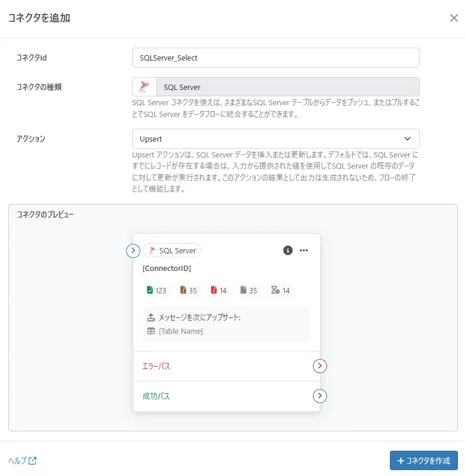Click the upload icon beside the upsert message
This screenshot has height=476, width=465.
(x=151, y=317)
